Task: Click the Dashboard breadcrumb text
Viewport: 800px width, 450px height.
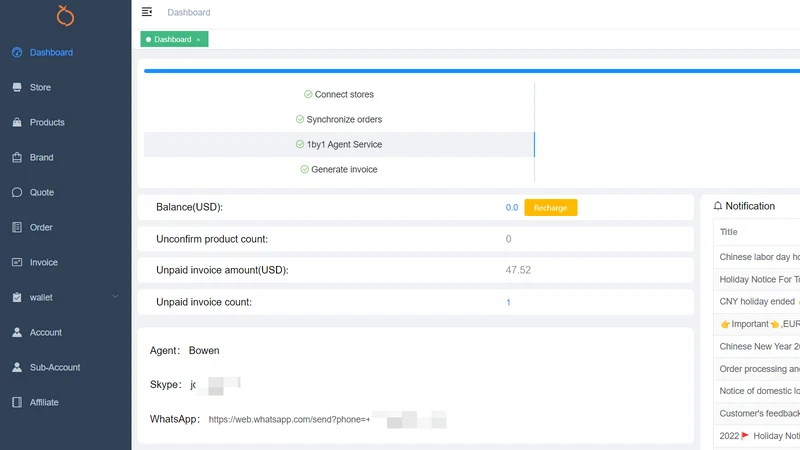Action: (189, 12)
